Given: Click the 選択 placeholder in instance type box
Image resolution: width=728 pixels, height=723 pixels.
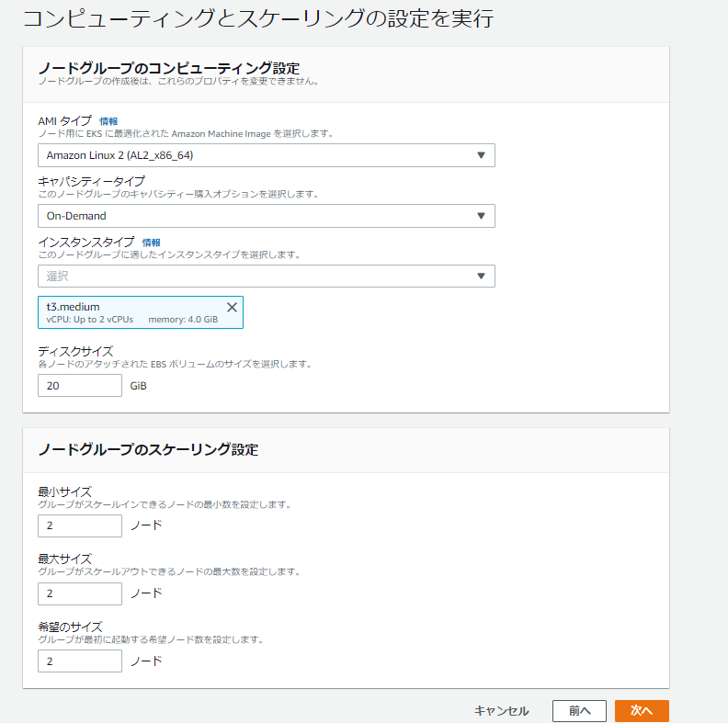Looking at the screenshot, I should tap(58, 277).
